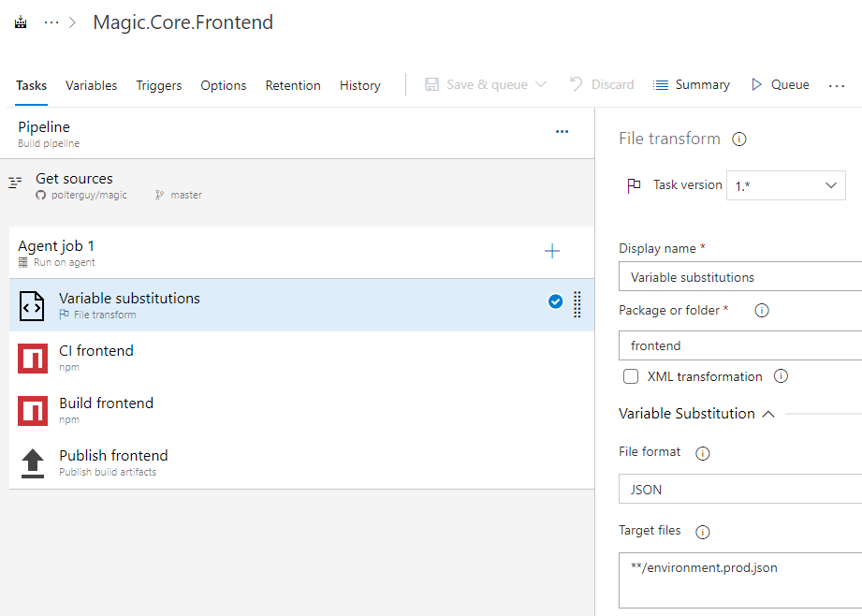Add a task with the plus icon
This screenshot has width=862, height=616.
(552, 251)
